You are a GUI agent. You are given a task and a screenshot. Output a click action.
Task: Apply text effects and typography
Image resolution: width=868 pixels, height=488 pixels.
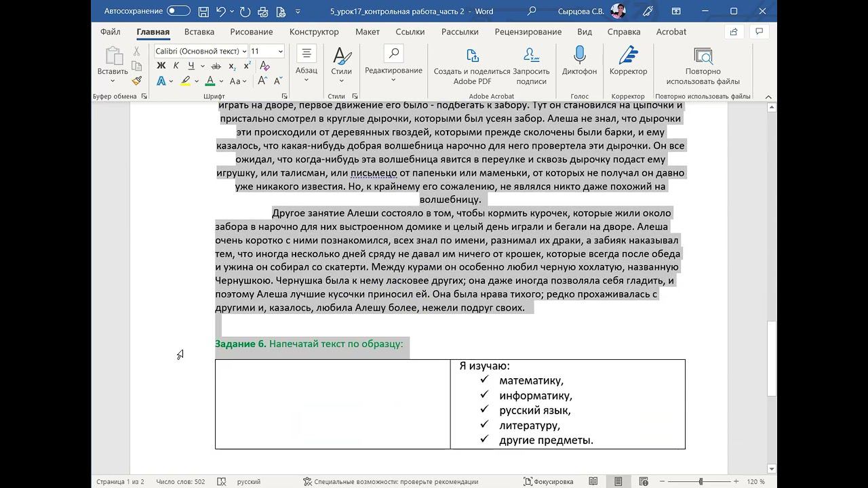click(161, 81)
